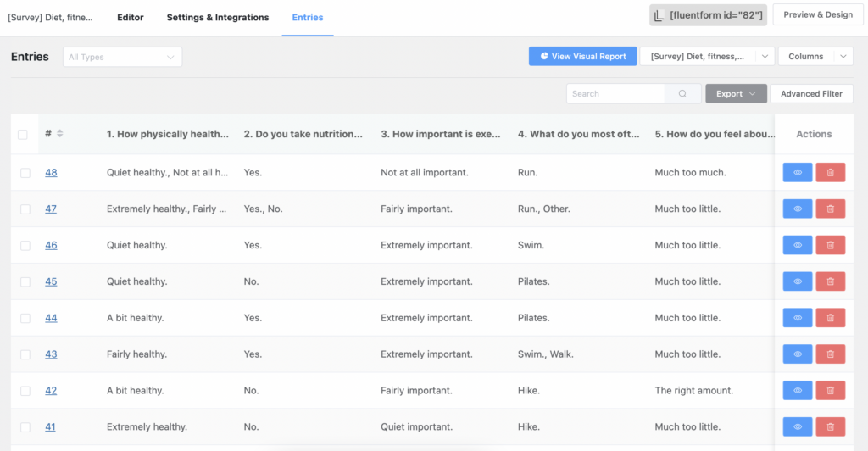Open the Settings & Integrations tab
Viewport: 868px width, 451px height.
click(x=217, y=17)
